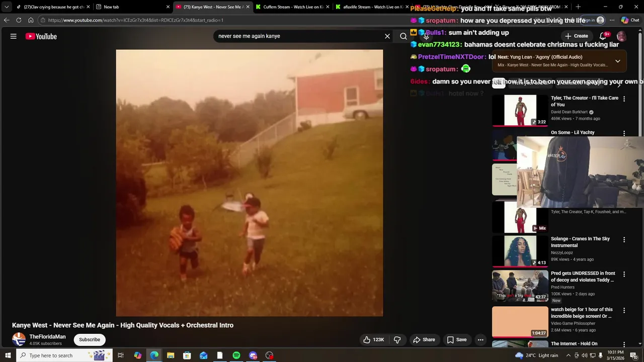This screenshot has width=644, height=362.
Task: Open TheFloridaMan channel name link
Action: [47, 337]
